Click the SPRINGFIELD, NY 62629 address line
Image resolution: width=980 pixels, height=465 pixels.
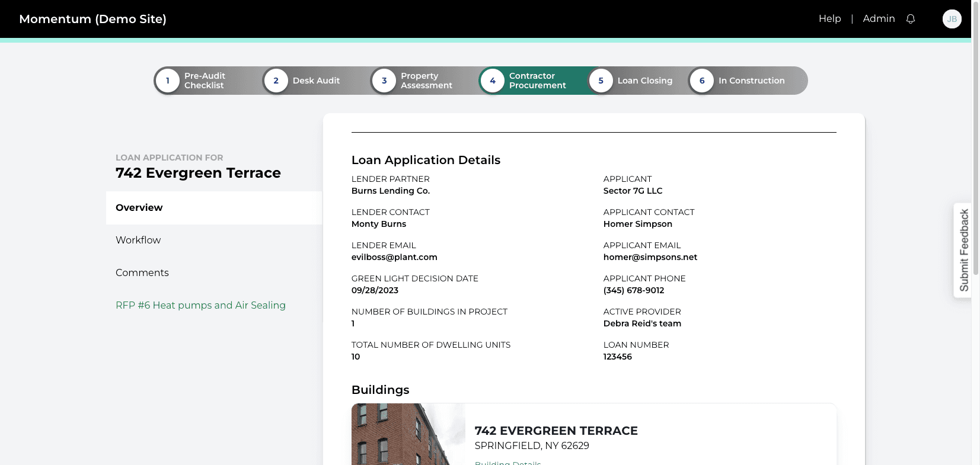(x=532, y=445)
